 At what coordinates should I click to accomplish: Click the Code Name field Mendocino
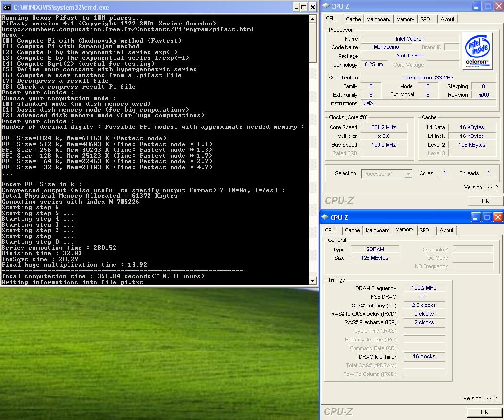pyautogui.click(x=386, y=47)
